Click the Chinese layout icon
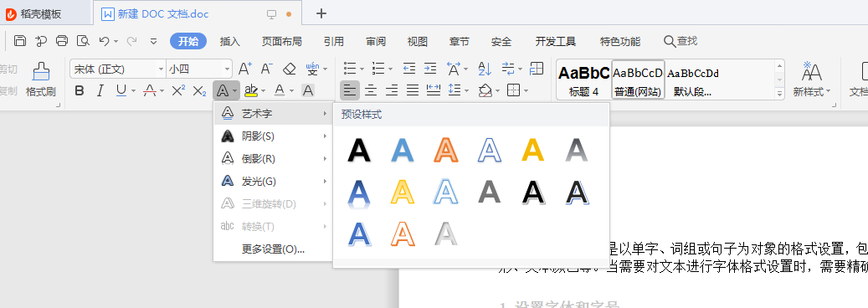The height and width of the screenshot is (308, 868). pos(454,69)
